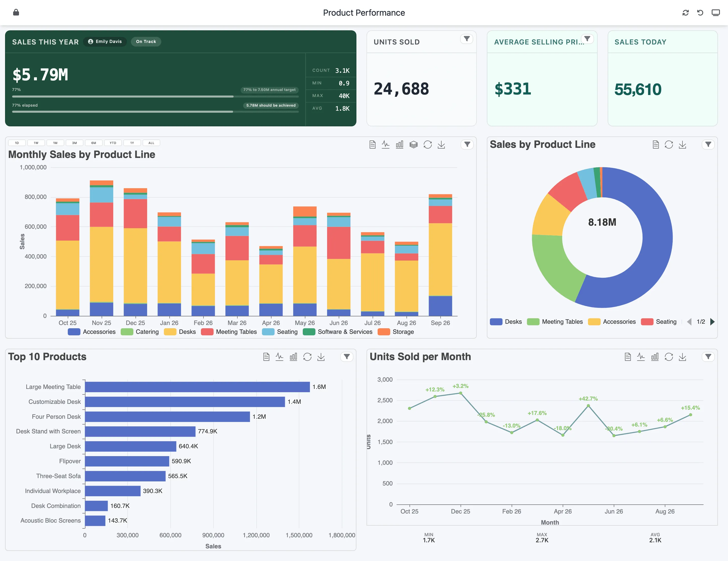
Task: Click the Emily Davis owner badge
Action: click(105, 42)
